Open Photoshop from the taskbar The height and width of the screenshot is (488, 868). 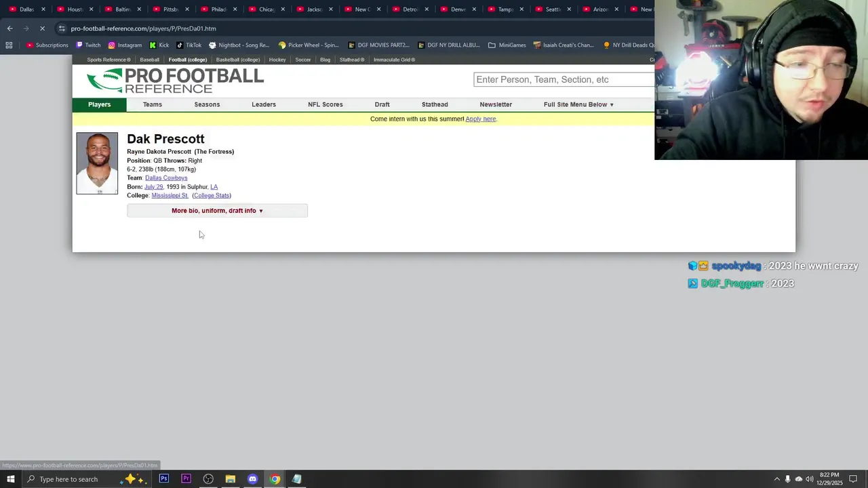tap(164, 479)
